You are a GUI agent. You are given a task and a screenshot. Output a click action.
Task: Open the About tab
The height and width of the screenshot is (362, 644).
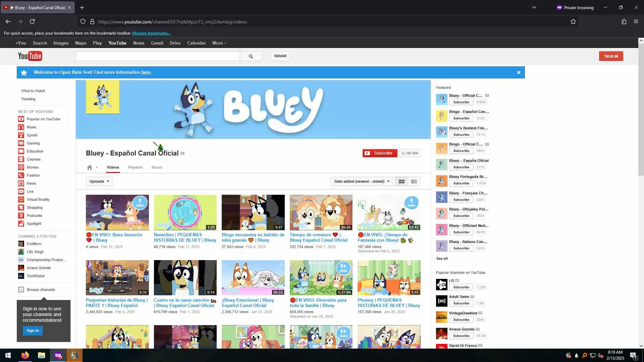coord(156,167)
